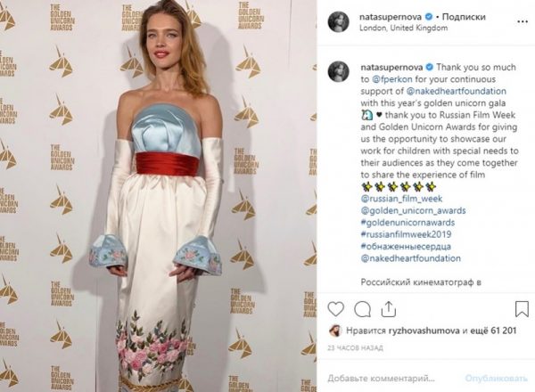
Task: View ryzhovashumova liker profile
Action: (424, 331)
